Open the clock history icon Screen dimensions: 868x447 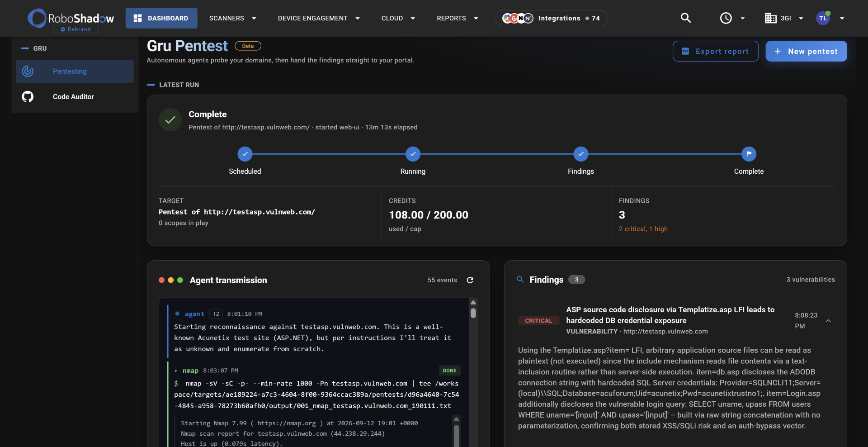point(726,18)
